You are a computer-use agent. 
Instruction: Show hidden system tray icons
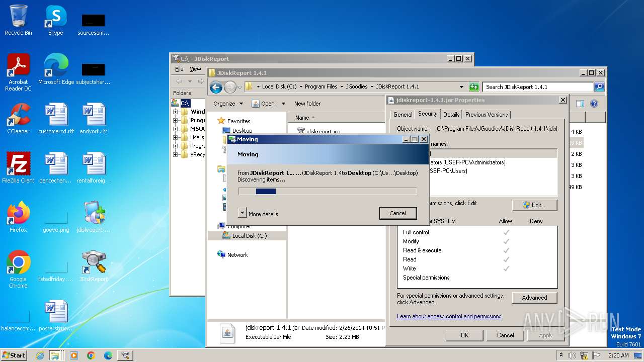[x=561, y=355]
